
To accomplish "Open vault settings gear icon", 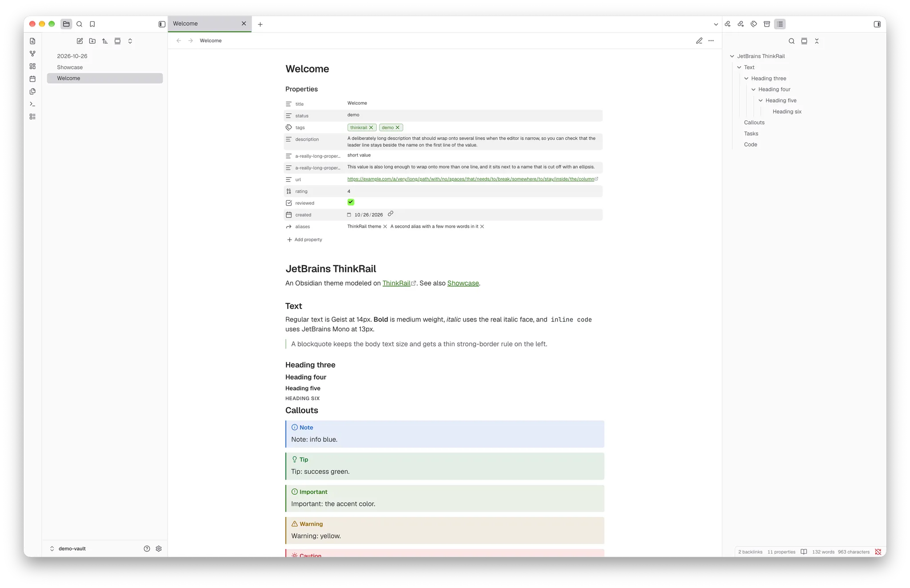I will pyautogui.click(x=159, y=548).
